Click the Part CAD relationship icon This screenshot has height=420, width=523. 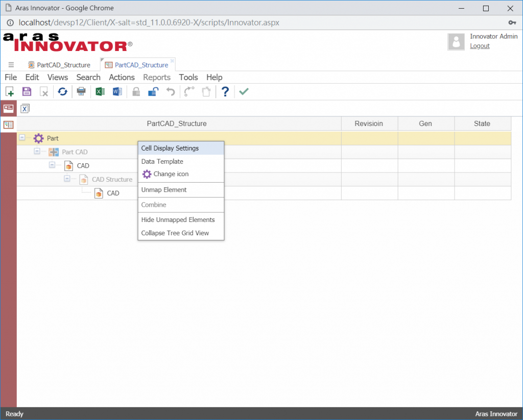[x=53, y=152]
